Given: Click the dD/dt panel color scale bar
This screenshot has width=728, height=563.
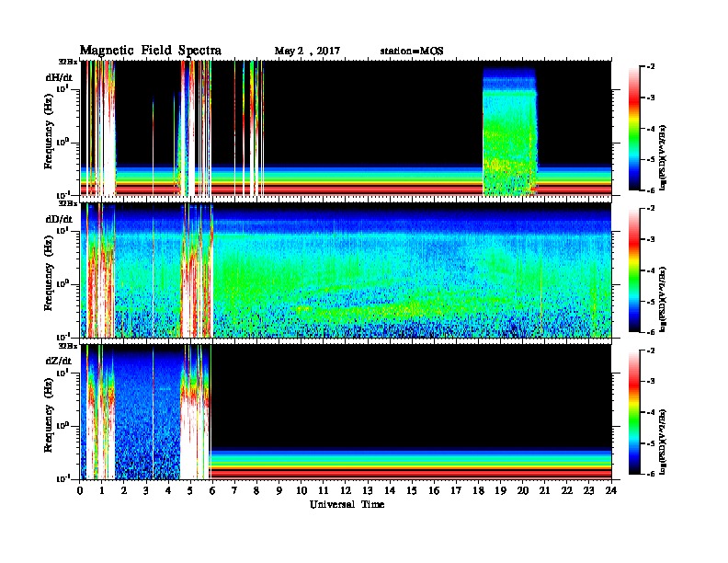Looking at the screenshot, I should pos(634,270).
